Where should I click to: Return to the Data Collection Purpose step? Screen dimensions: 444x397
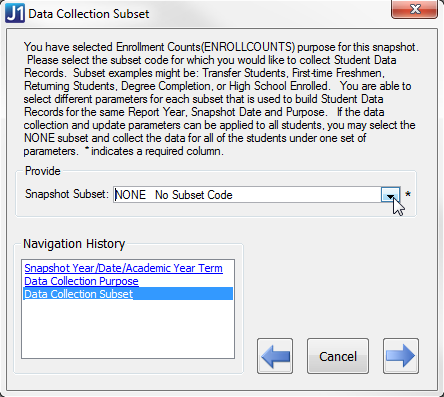(81, 281)
